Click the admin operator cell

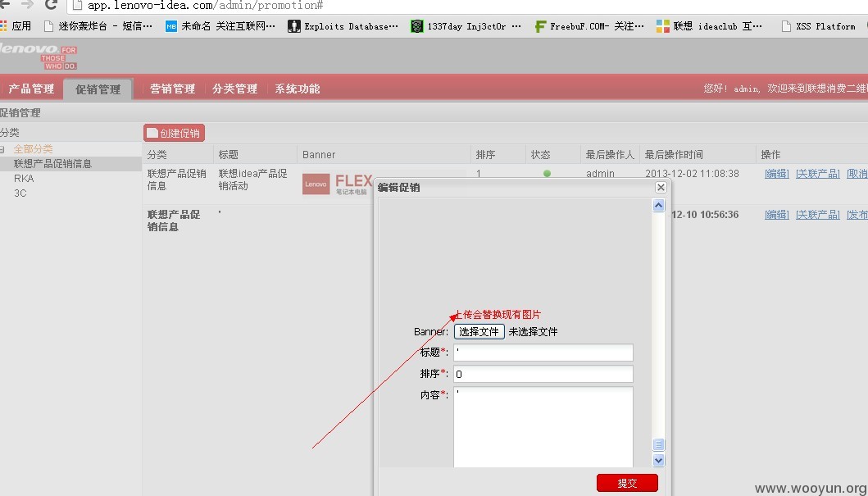coord(600,173)
